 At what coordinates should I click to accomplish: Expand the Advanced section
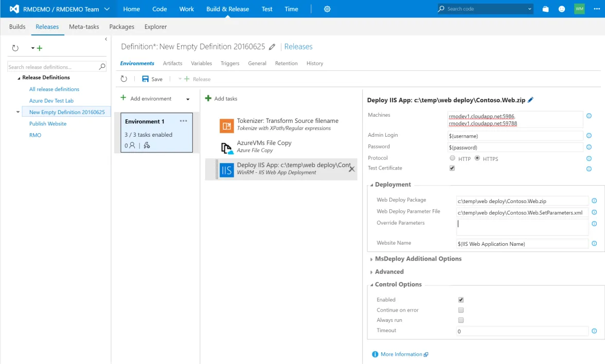tap(371, 272)
